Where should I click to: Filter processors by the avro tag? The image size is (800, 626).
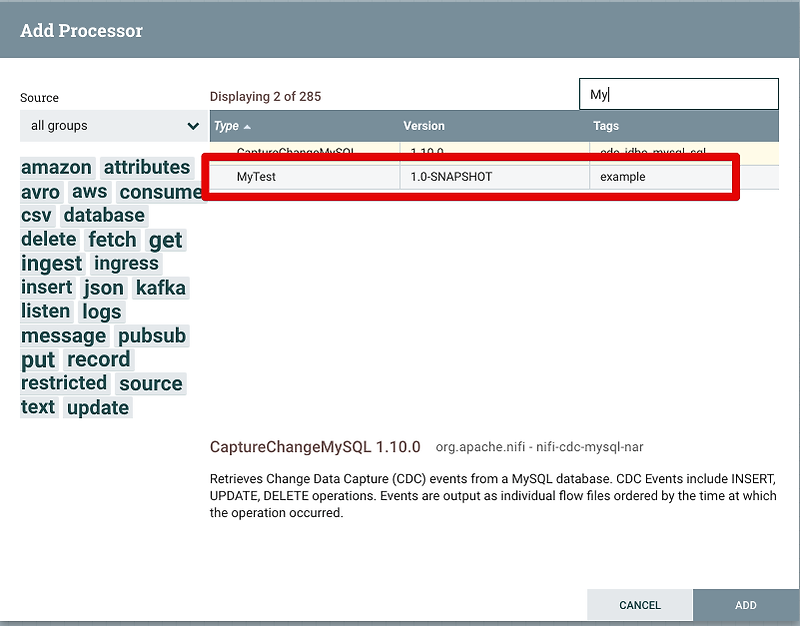pos(40,191)
